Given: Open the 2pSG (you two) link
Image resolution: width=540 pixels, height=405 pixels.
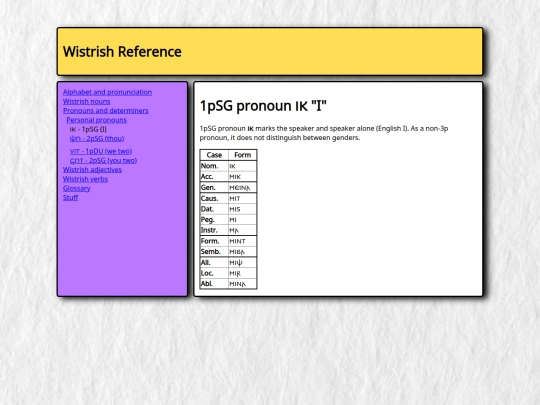Looking at the screenshot, I should coord(103,160).
